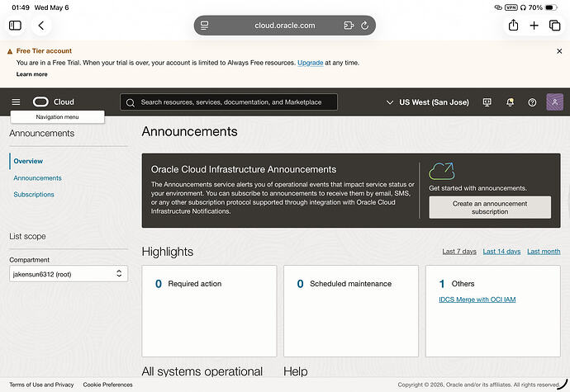Image resolution: width=570 pixels, height=392 pixels.
Task: Click the Highlights heading
Action: click(168, 252)
